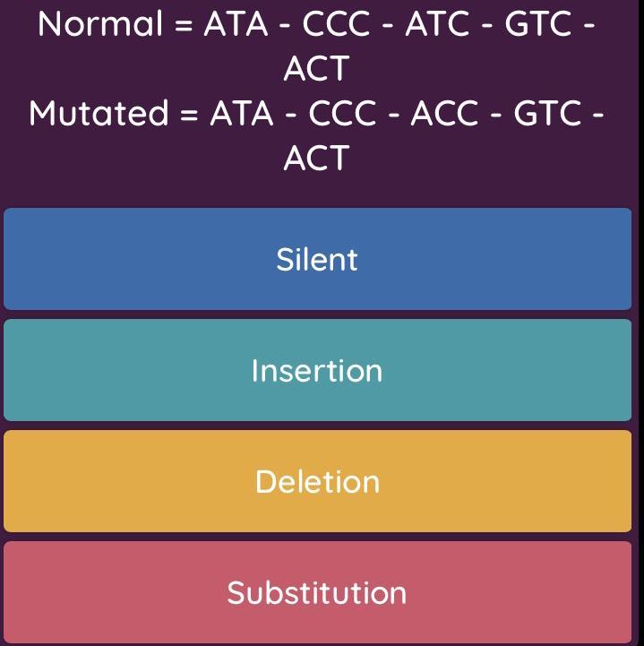Viewport: 644px width, 646px height.
Task: Pick the Deletion answer option
Action: [317, 481]
